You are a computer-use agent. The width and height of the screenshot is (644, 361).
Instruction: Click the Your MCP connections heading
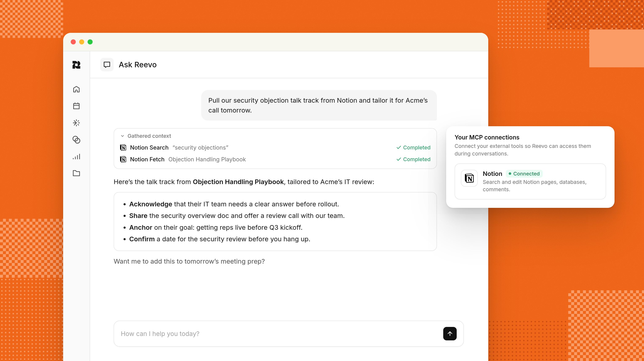487,137
